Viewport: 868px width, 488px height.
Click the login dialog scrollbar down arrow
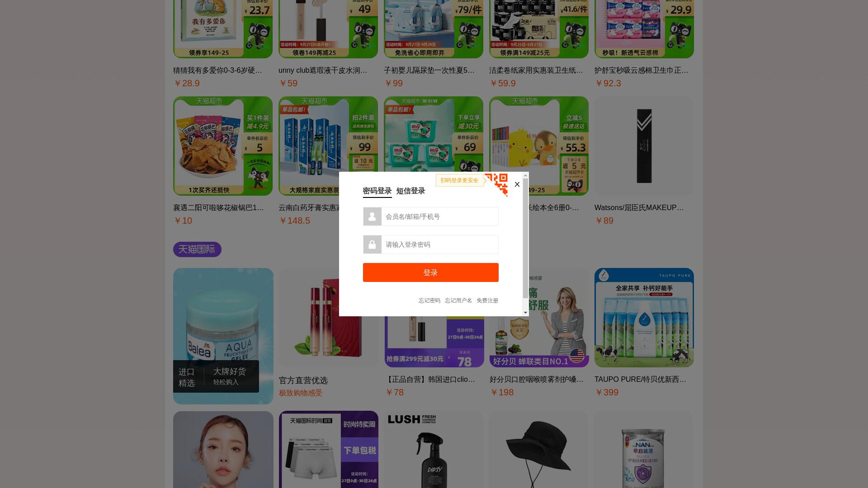point(525,312)
